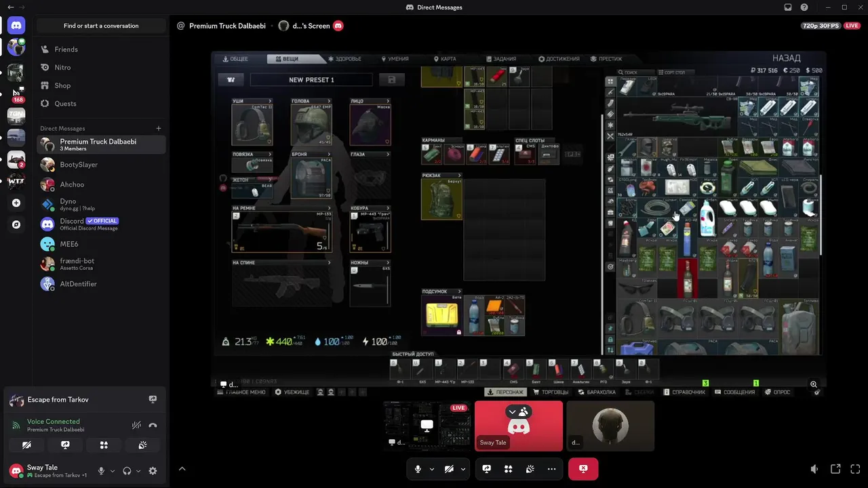868x488 pixels.
Task: Pop out the stream window
Action: [835, 469]
